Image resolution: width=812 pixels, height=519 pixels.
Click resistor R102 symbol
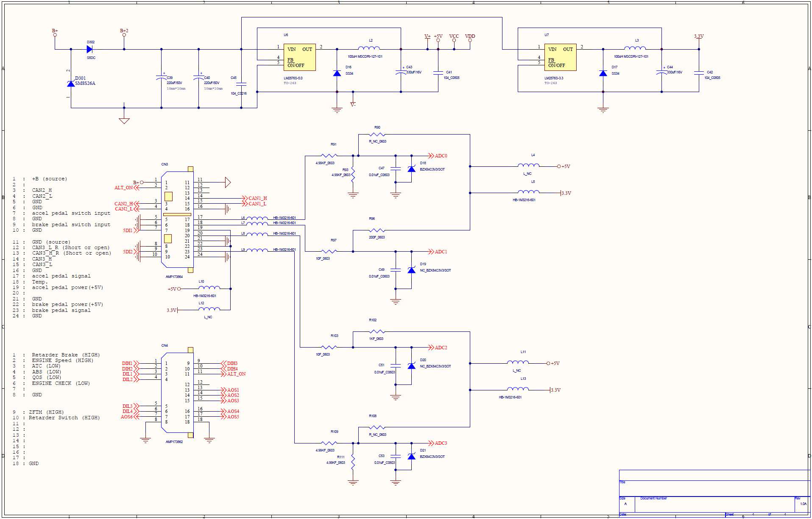377,331
